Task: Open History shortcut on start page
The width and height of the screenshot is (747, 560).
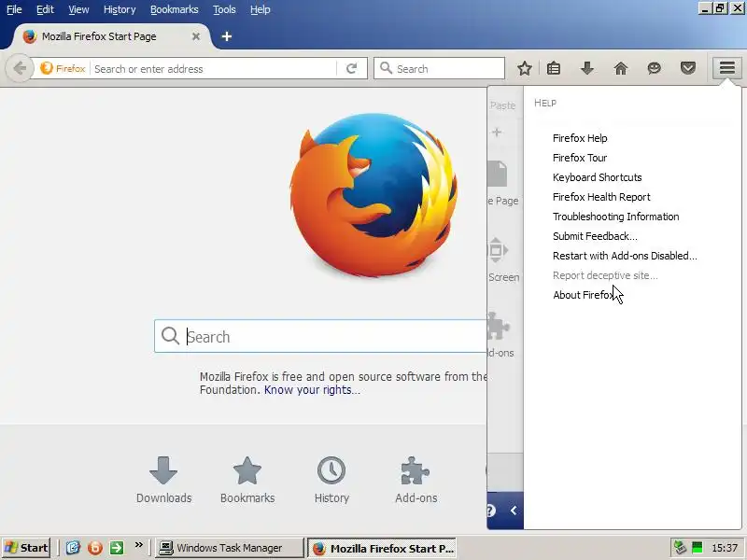Action: tap(331, 480)
